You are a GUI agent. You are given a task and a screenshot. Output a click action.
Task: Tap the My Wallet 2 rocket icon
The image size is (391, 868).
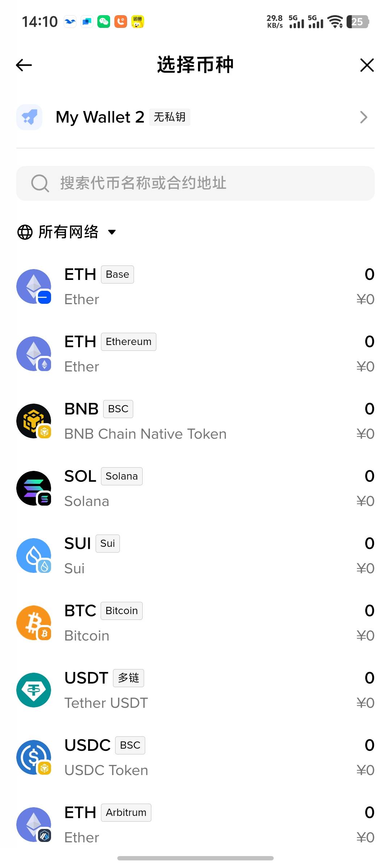(x=29, y=117)
